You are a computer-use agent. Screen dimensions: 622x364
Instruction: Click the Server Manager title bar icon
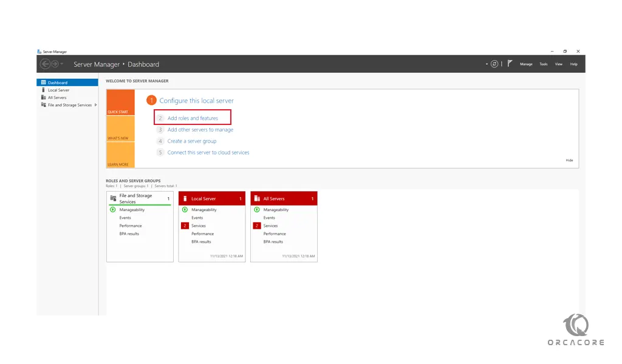coord(39,52)
